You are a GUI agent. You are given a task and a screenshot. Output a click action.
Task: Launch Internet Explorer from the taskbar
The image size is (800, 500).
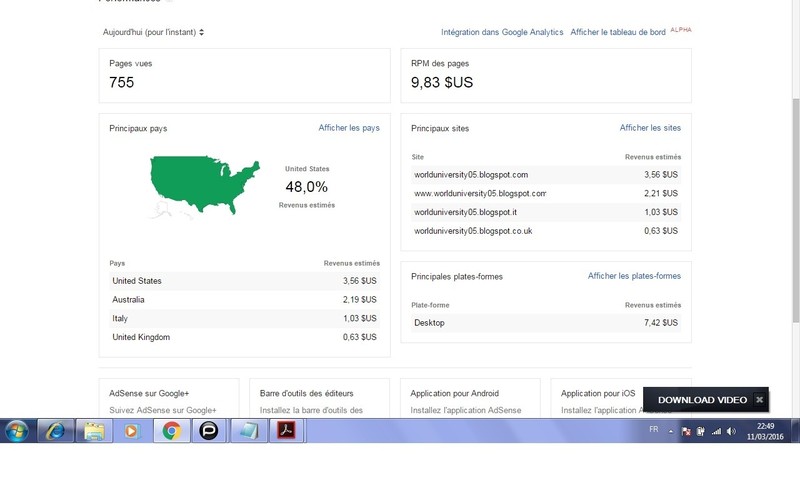[55, 431]
